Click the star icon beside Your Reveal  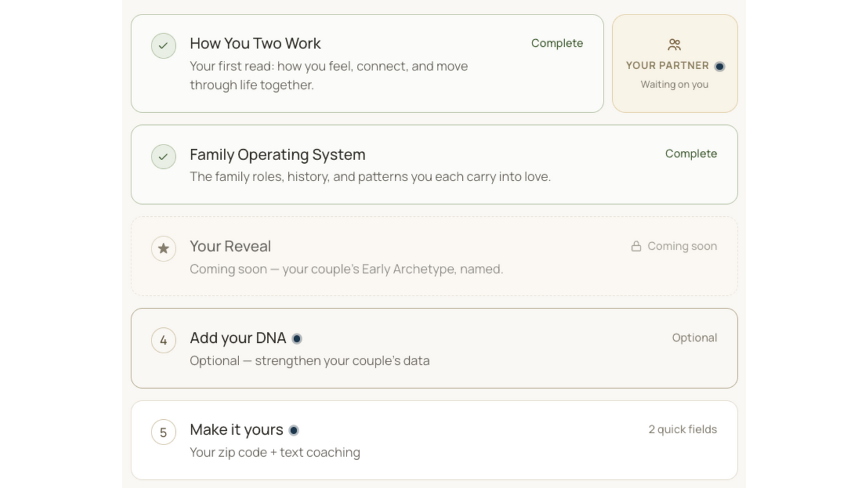point(164,249)
